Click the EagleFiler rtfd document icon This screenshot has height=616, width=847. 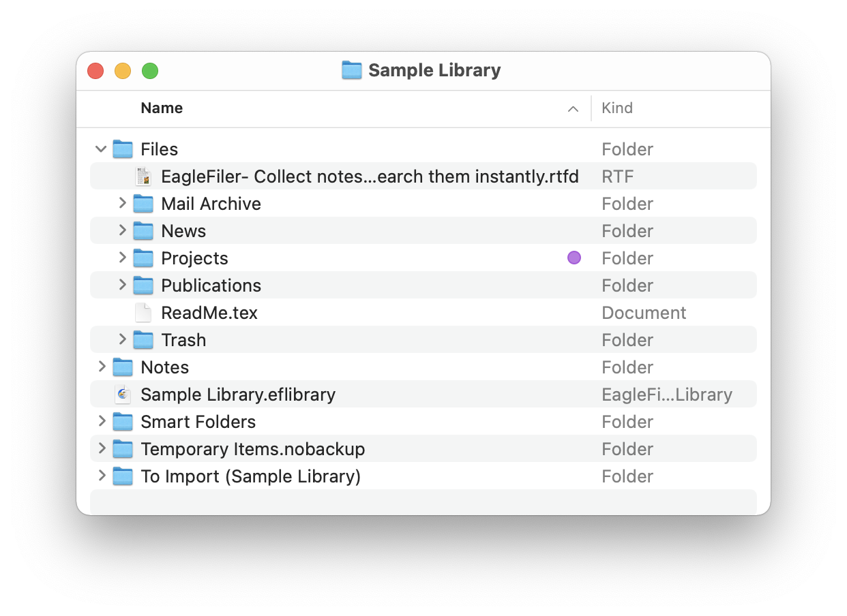point(143,176)
